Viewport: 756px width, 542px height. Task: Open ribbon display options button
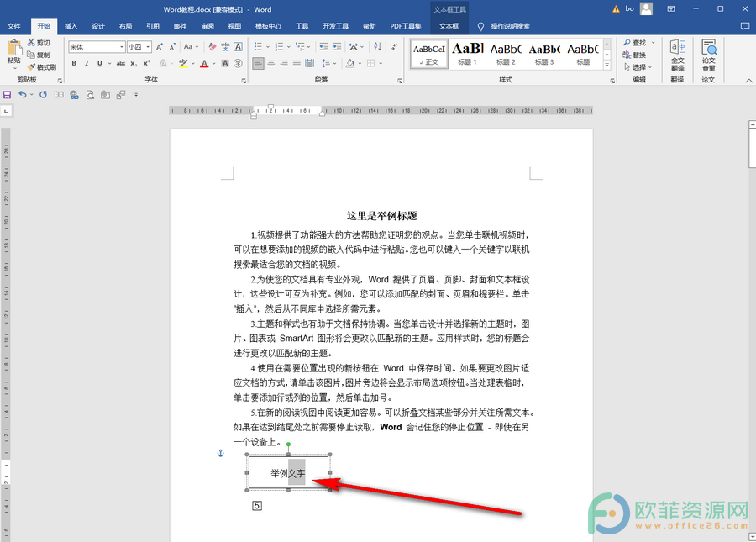tap(671, 9)
